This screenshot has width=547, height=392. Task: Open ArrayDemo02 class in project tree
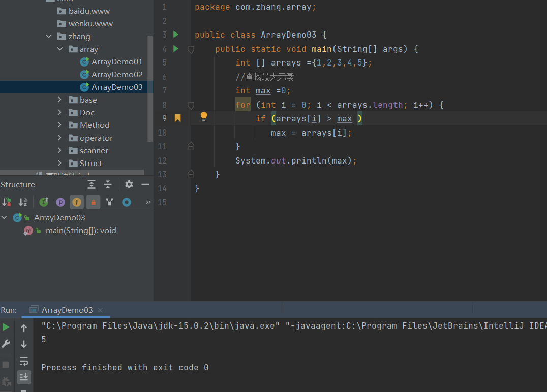pyautogui.click(x=117, y=74)
